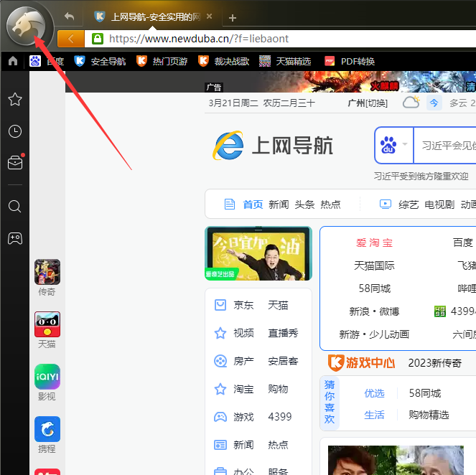
Task: Open 百度 bookmark
Action: pos(47,61)
